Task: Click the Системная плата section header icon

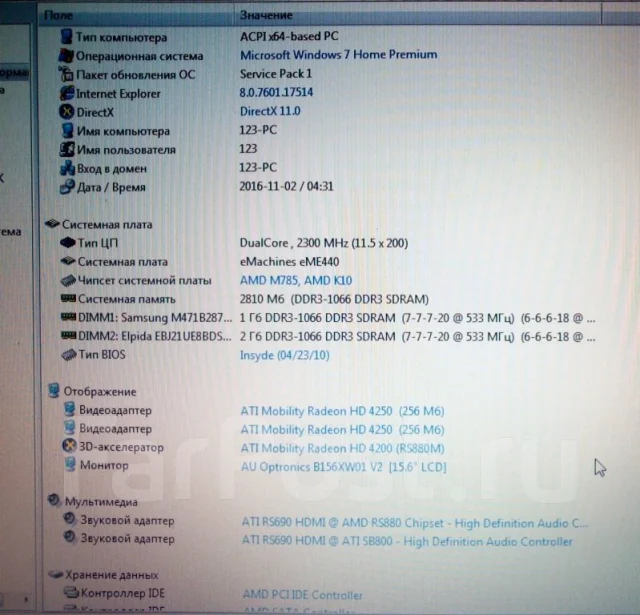Action: 52,224
